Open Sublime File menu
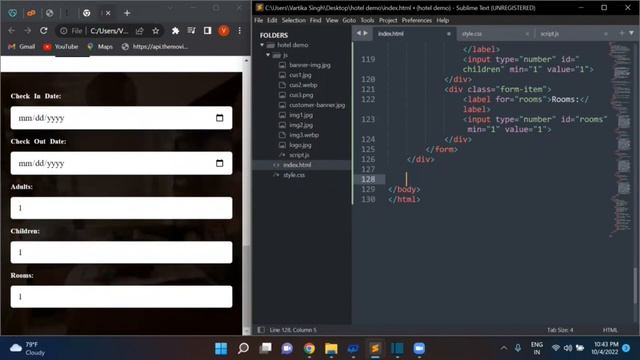640x360 pixels. click(259, 20)
